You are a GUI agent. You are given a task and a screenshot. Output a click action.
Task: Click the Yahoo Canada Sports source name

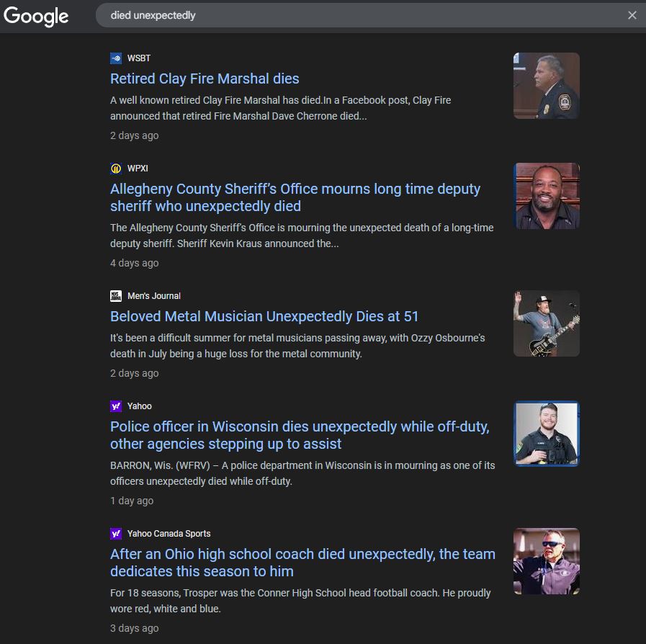[169, 534]
